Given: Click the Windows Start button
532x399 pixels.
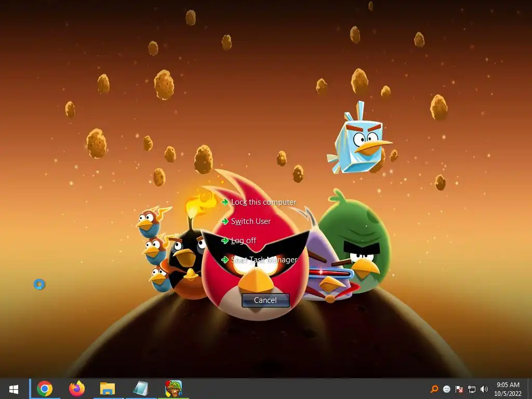Looking at the screenshot, I should coord(14,389).
